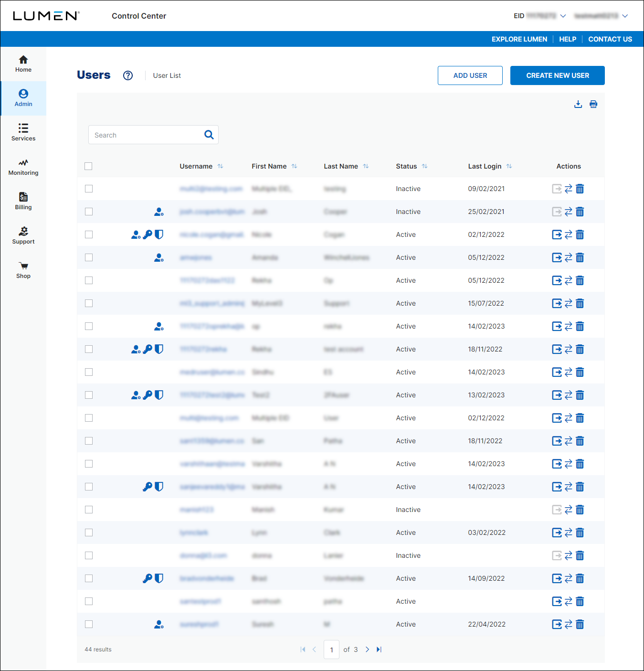Open the EXPLORE LUMEN link

(x=519, y=39)
